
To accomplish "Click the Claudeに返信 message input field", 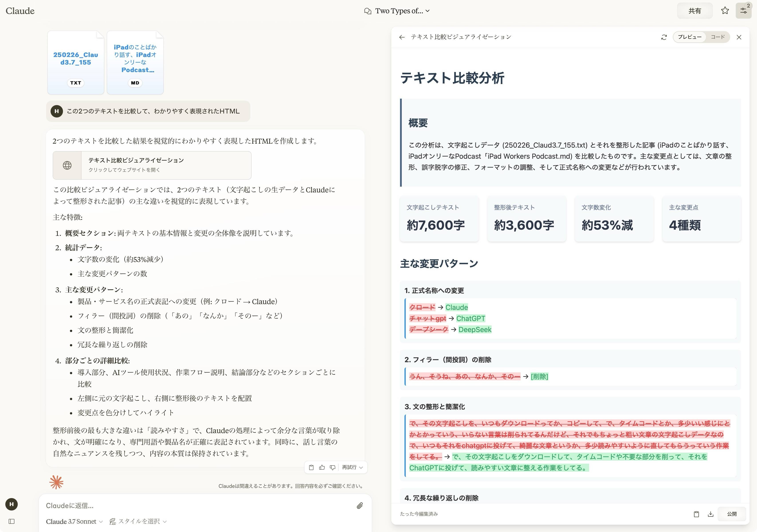I will coord(198,506).
